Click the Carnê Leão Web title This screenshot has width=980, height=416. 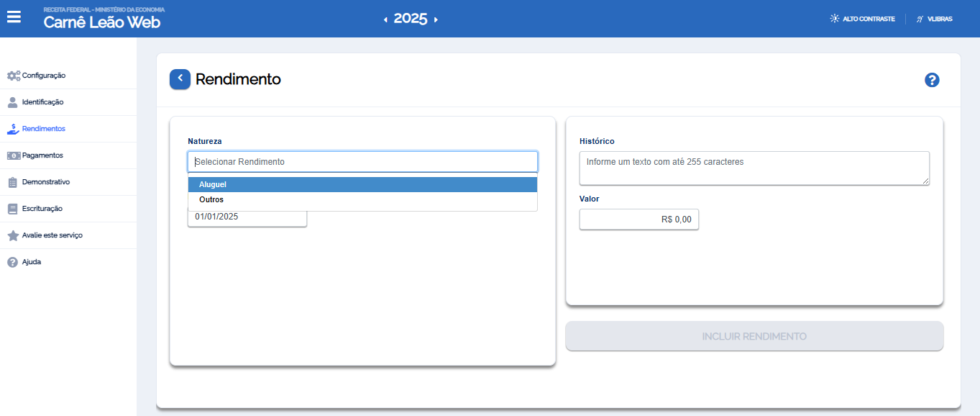coord(102,22)
